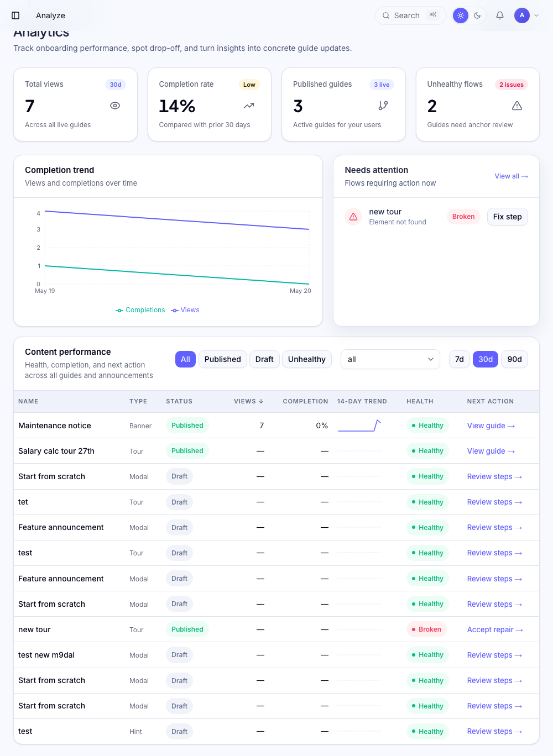The image size is (553, 756).
Task: Click the Health column header
Action: point(420,401)
